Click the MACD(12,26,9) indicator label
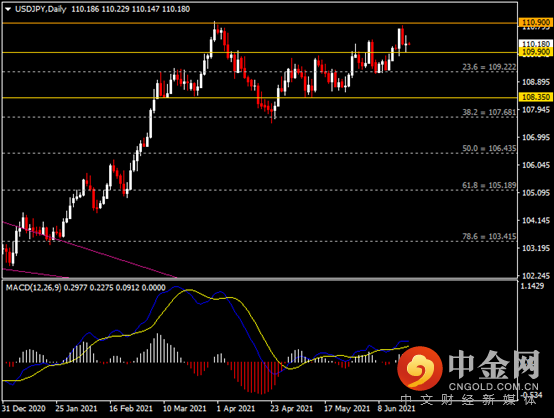The image size is (554, 418). pos(34,288)
